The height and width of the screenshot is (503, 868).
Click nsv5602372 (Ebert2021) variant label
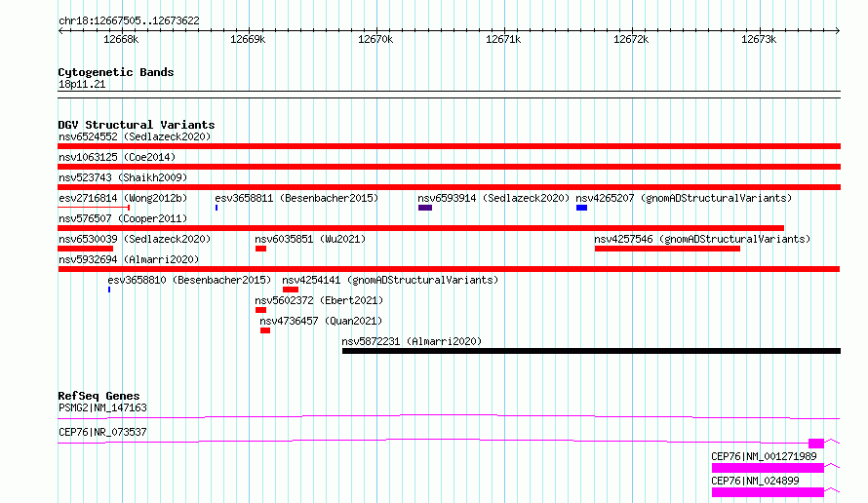(x=319, y=300)
